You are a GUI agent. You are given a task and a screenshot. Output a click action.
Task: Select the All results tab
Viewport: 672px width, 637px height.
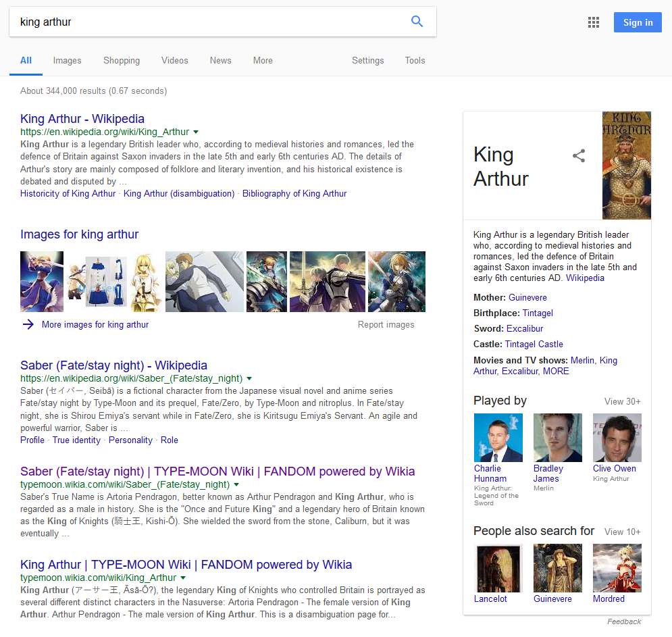pyautogui.click(x=26, y=60)
